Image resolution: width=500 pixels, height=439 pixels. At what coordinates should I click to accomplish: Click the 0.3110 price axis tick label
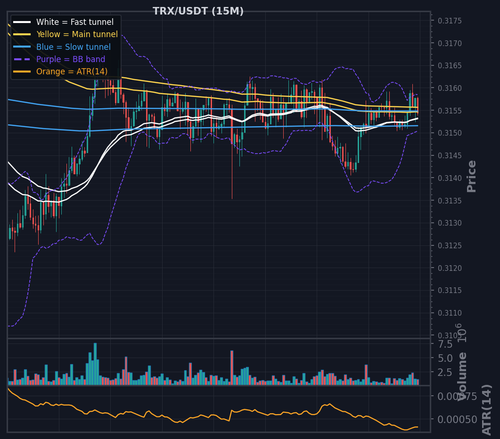tap(450, 313)
